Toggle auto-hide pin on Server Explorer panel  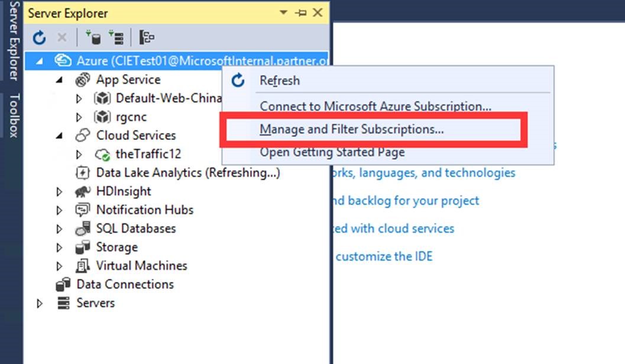300,13
